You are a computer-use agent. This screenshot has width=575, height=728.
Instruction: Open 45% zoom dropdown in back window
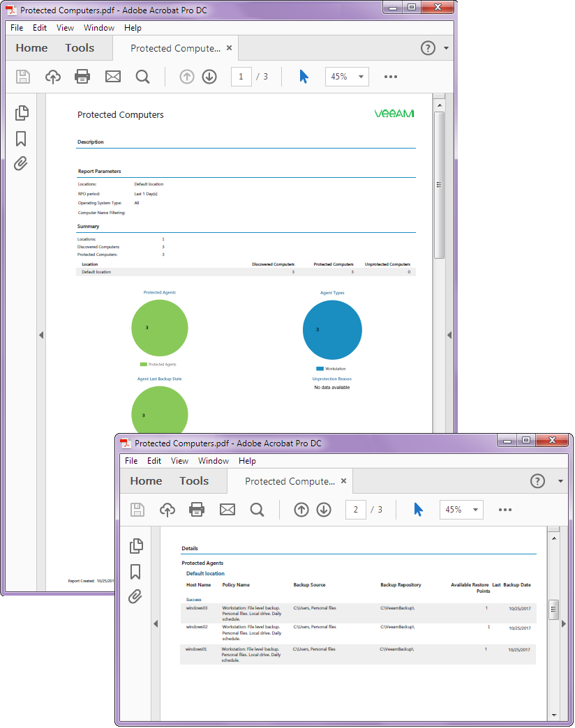click(347, 77)
